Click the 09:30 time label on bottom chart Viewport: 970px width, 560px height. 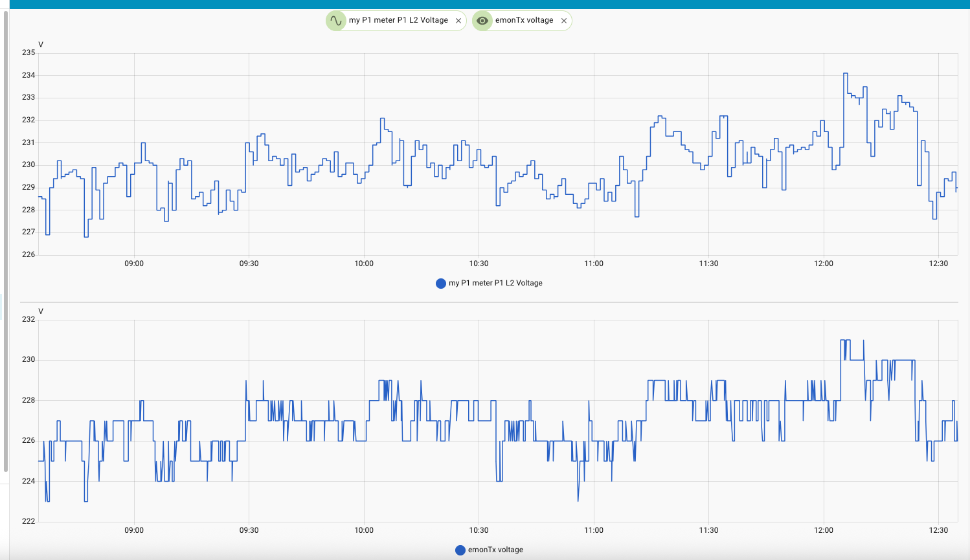[249, 531]
